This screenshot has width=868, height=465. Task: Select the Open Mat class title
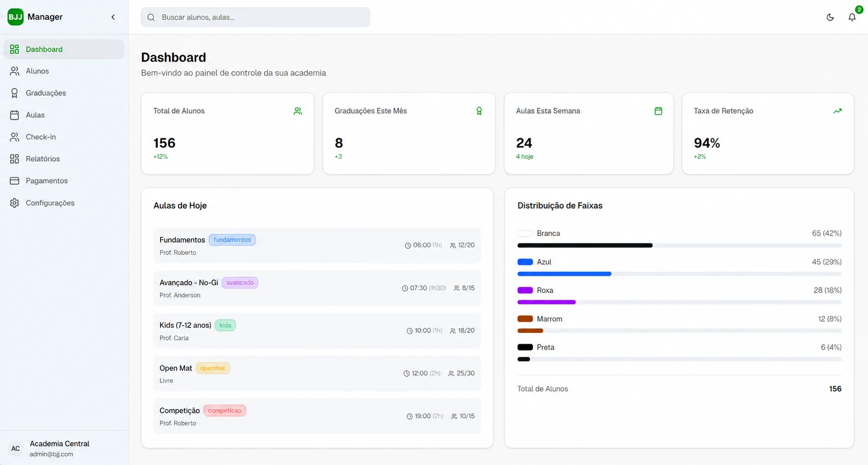176,368
